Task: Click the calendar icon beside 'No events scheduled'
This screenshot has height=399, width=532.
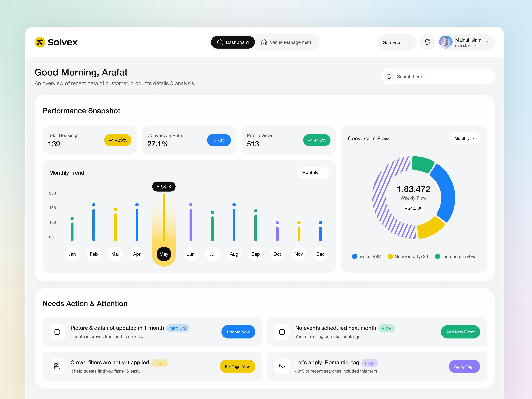Action: 282,332
